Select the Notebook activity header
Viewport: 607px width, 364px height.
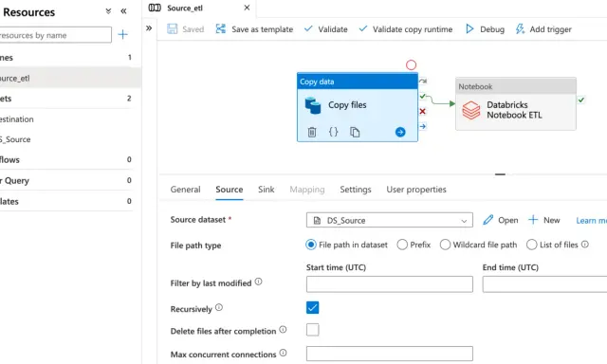point(516,86)
